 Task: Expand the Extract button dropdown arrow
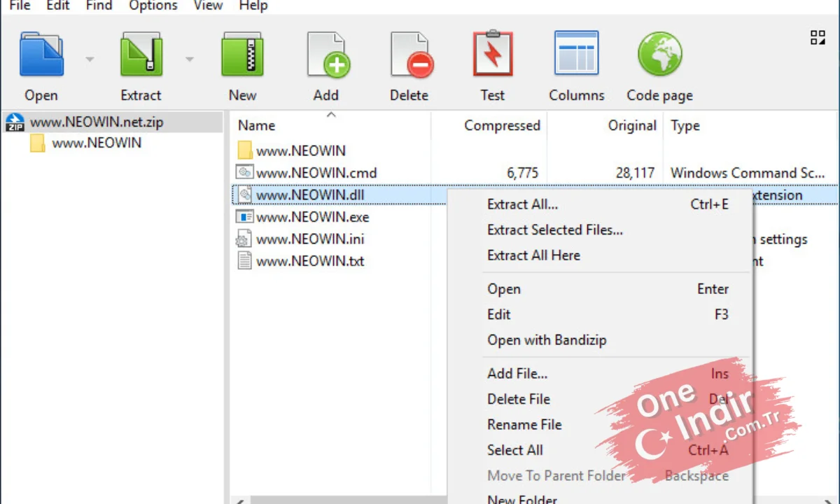click(189, 59)
